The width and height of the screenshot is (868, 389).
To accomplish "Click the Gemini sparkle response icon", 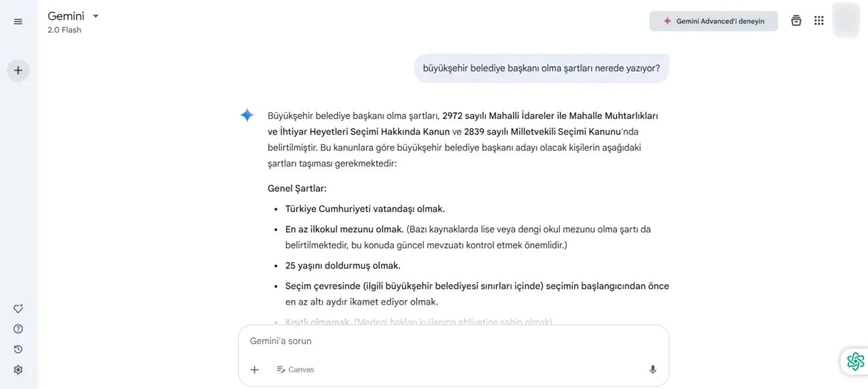I will coord(247,115).
